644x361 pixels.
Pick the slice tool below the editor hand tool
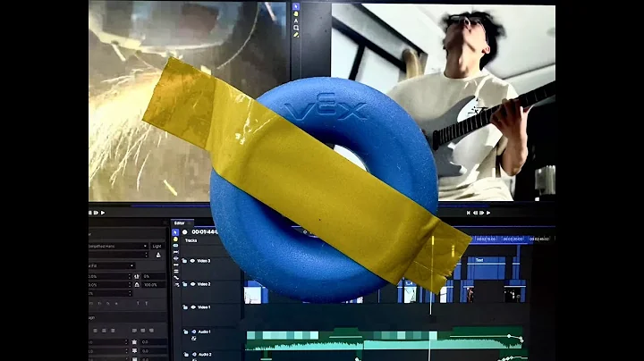[175, 246]
